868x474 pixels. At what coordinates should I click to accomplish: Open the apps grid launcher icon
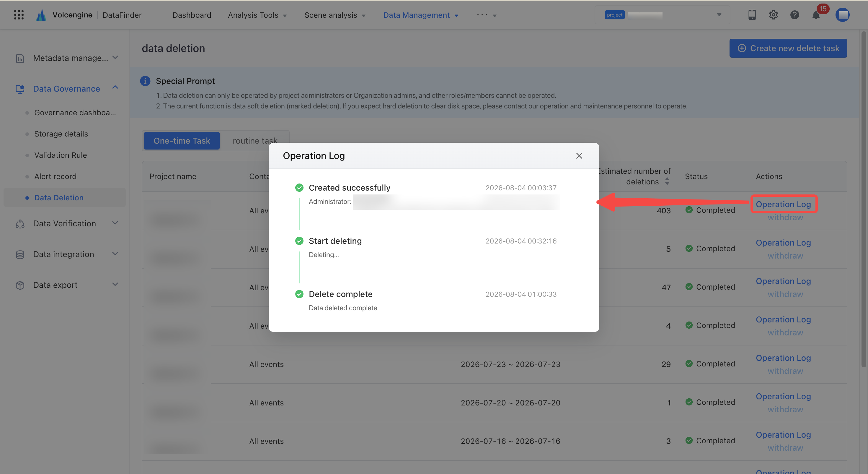pos(19,15)
